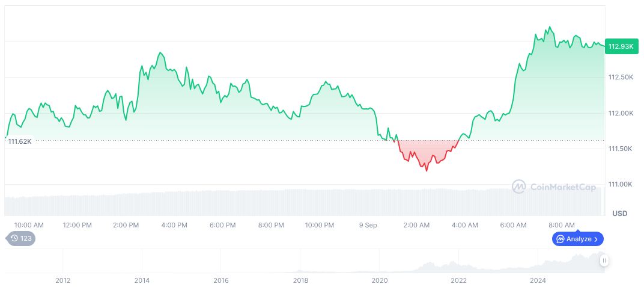Viewport: 644px width, 287px height.
Task: Click the USD currency label
Action: [x=619, y=214]
